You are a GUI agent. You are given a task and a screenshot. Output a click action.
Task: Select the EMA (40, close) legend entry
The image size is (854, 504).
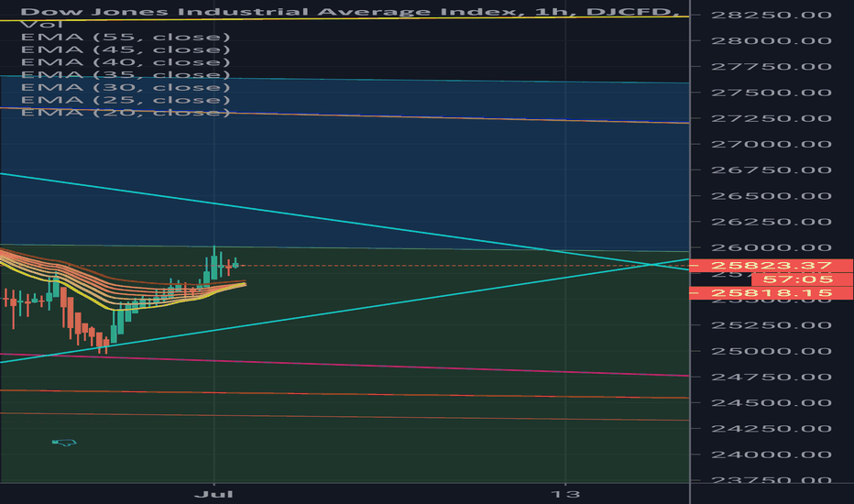click(x=126, y=62)
